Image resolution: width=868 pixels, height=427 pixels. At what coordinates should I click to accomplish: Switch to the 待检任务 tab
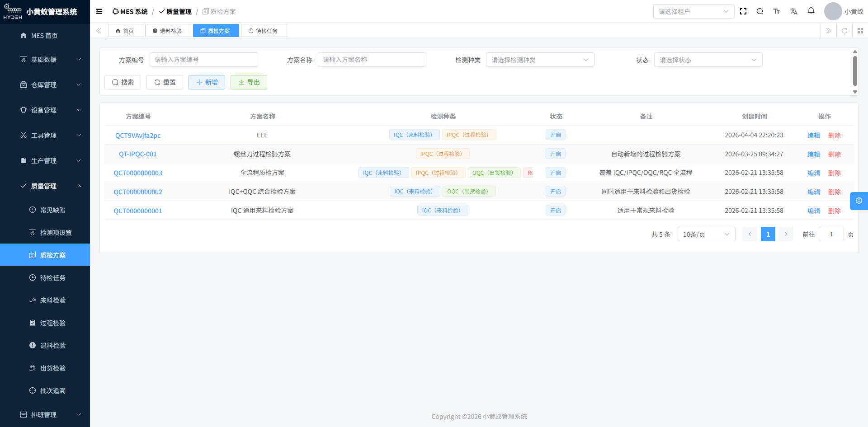[264, 31]
